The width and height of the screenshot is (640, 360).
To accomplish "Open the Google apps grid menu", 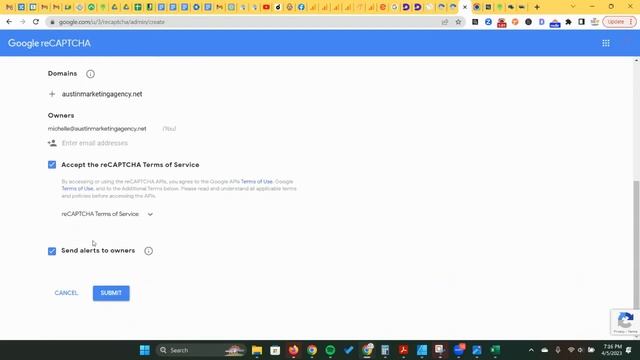I will point(606,43).
